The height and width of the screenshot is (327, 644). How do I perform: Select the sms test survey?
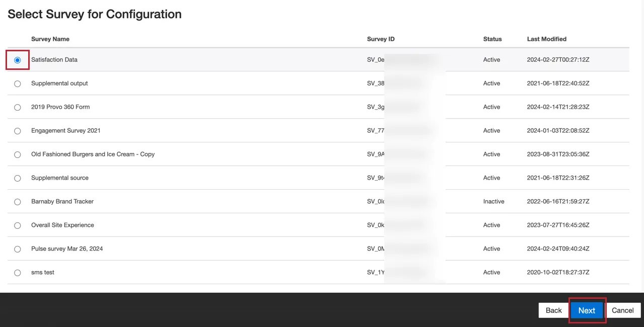click(17, 272)
